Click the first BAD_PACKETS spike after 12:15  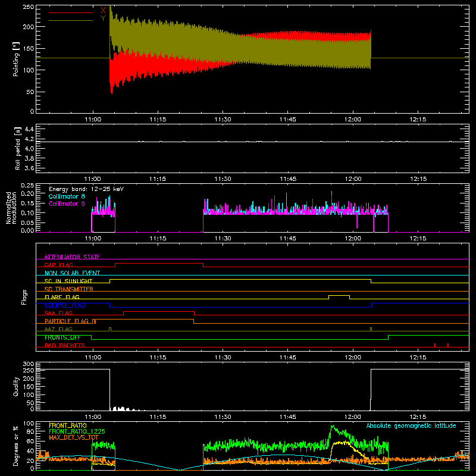click(435, 345)
